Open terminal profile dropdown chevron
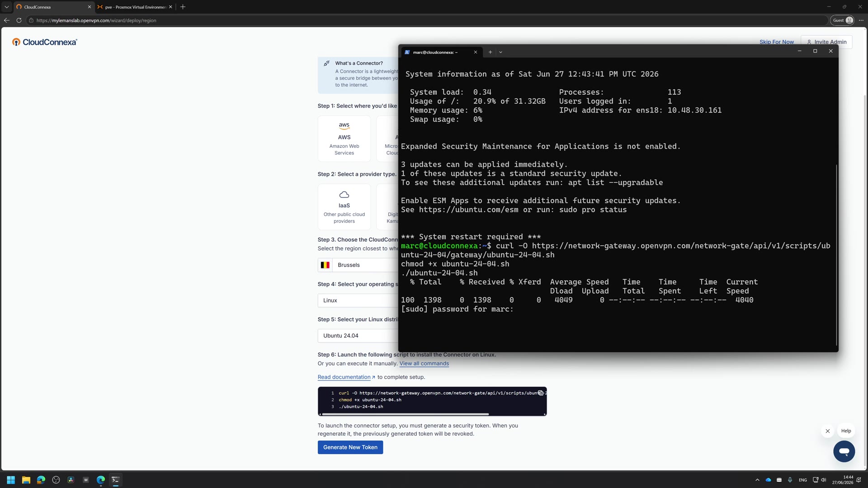The image size is (868, 488). (500, 52)
